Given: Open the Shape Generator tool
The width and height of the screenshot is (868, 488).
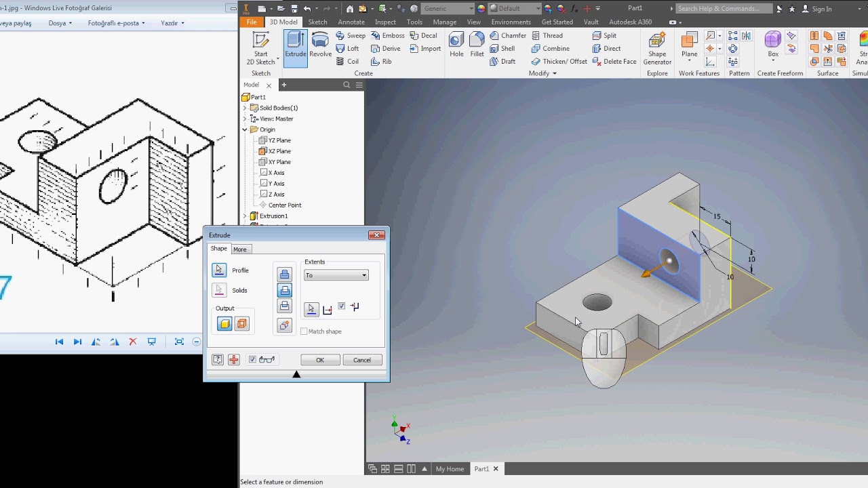Looking at the screenshot, I should [x=657, y=49].
